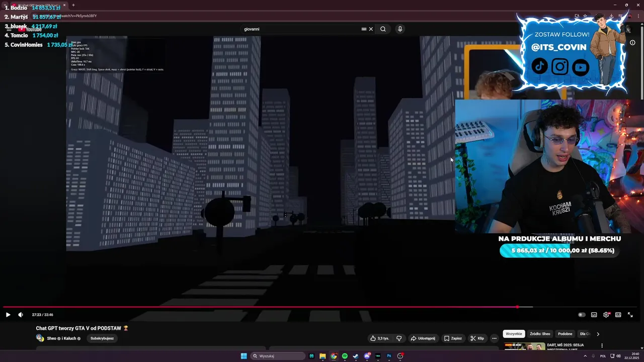644x362 pixels.
Task: Open Discord from taskbar
Action: point(367,356)
